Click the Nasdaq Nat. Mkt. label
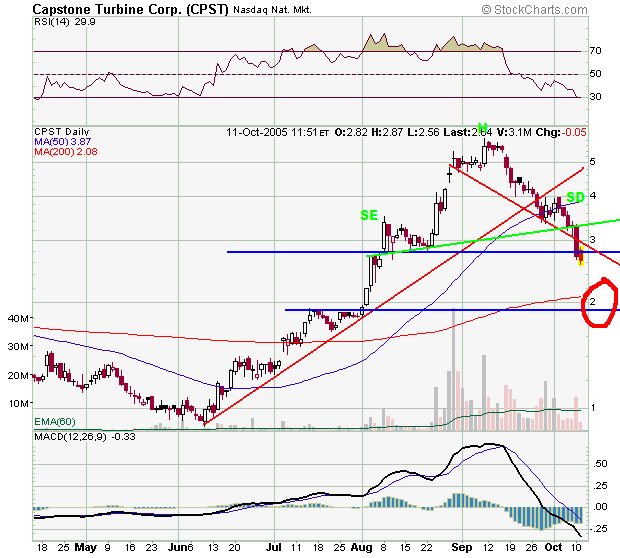Screen dimensions: 620x558 click(272, 10)
